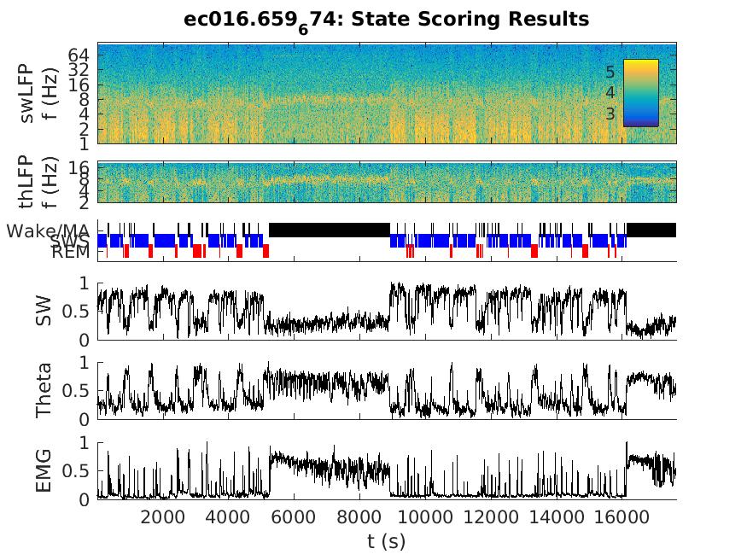Click the yellow-to-blue colorbar in the swLFP spectrogram
The image size is (747, 560).
click(640, 92)
